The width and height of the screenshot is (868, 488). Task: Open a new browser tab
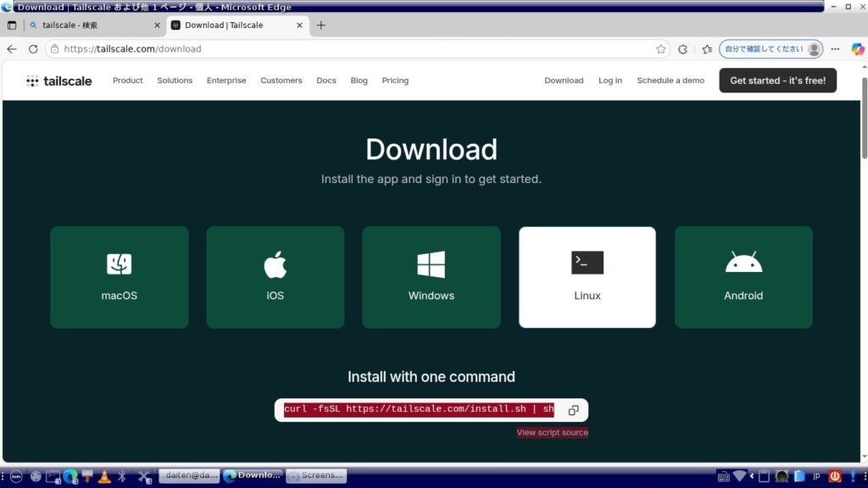[320, 25]
